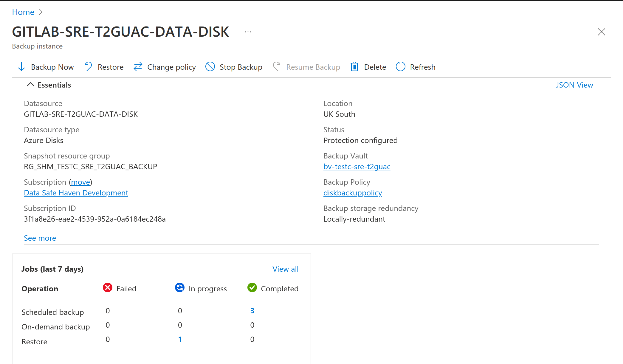Click the breadcrumb chevron after Home
The height and width of the screenshot is (364, 623).
[41, 12]
